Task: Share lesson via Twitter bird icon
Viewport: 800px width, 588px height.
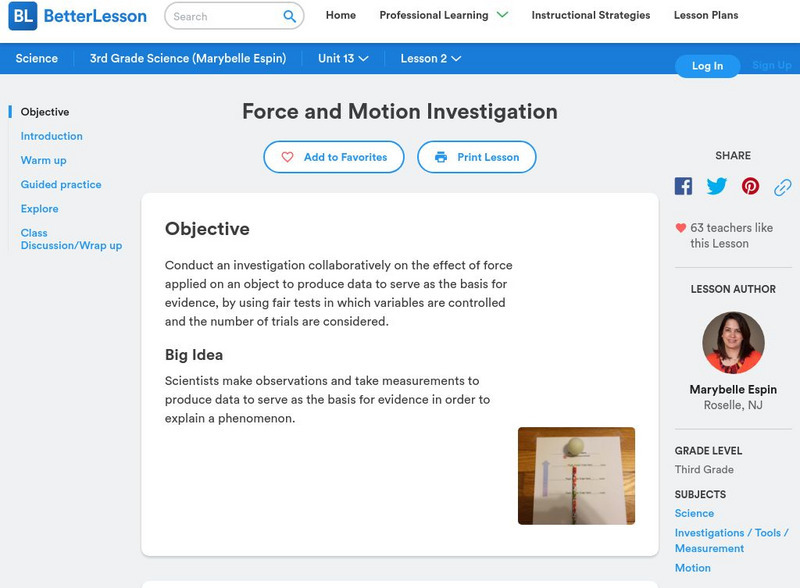Action: click(716, 186)
